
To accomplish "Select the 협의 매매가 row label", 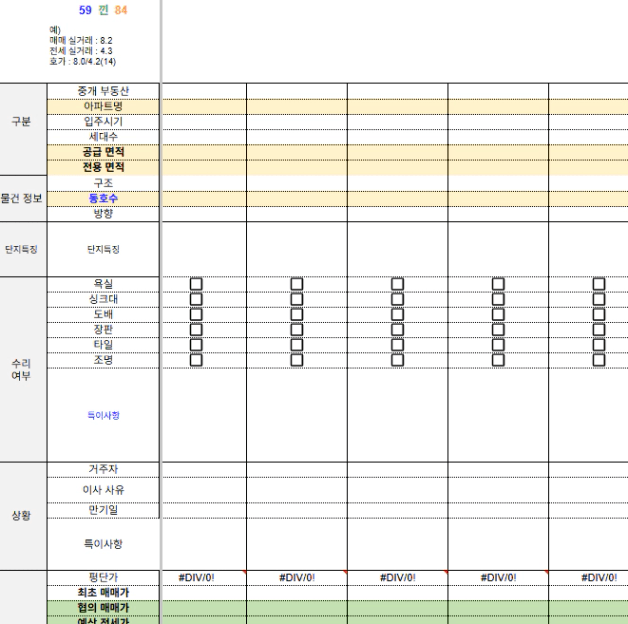I will [103, 608].
